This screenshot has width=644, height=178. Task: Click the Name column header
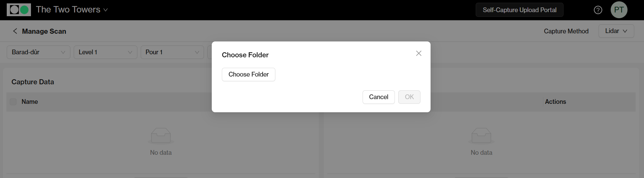(30, 102)
